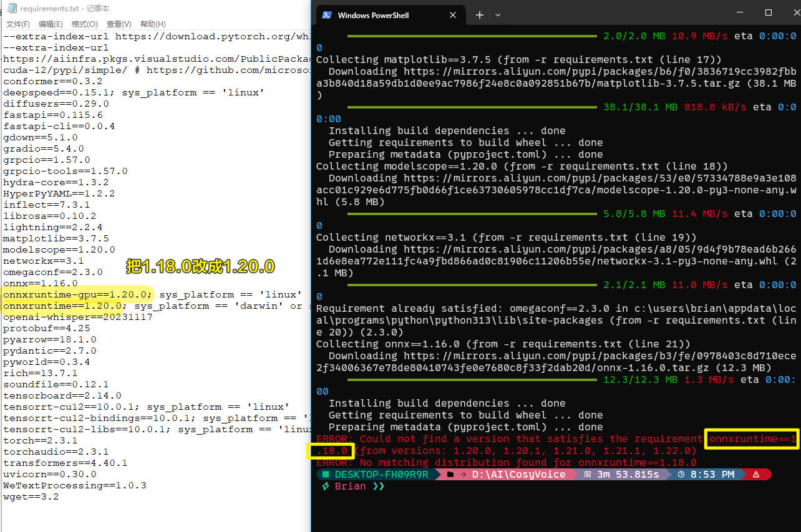Click the librosa==0.10.2 line
The height and width of the screenshot is (532, 801).
50,216
